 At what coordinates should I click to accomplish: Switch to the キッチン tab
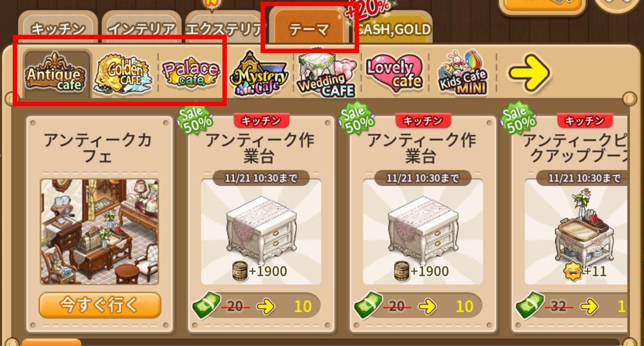pos(58,28)
